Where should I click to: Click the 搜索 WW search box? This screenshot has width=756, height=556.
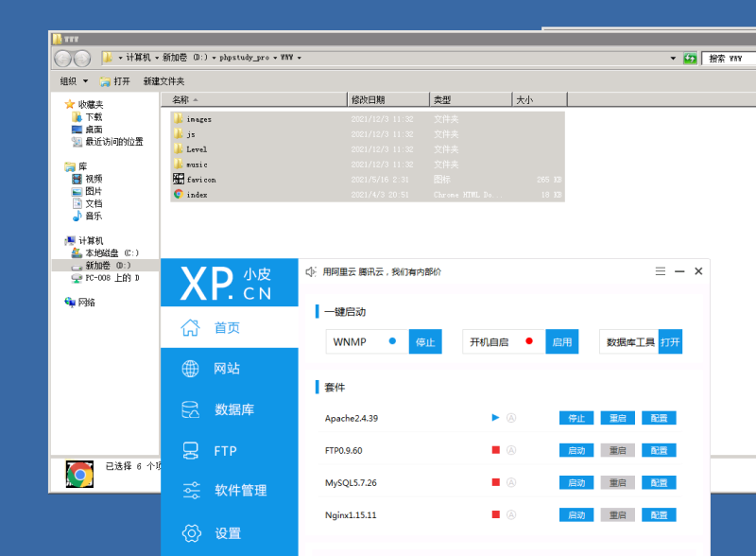pos(729,59)
